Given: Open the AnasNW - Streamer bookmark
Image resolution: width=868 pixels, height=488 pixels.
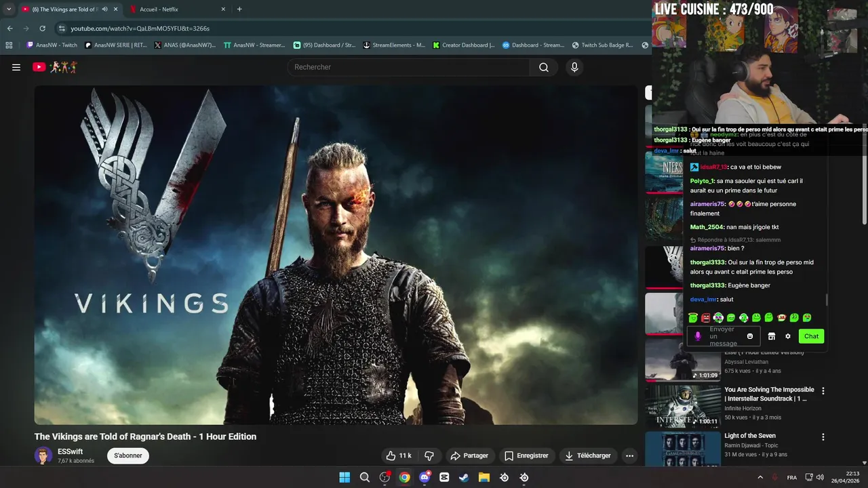Looking at the screenshot, I should [254, 45].
